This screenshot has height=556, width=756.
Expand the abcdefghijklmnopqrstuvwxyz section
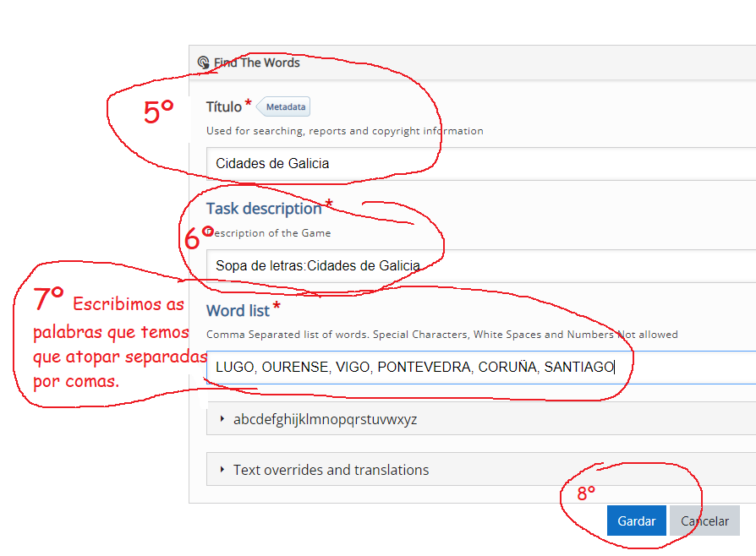click(x=325, y=419)
